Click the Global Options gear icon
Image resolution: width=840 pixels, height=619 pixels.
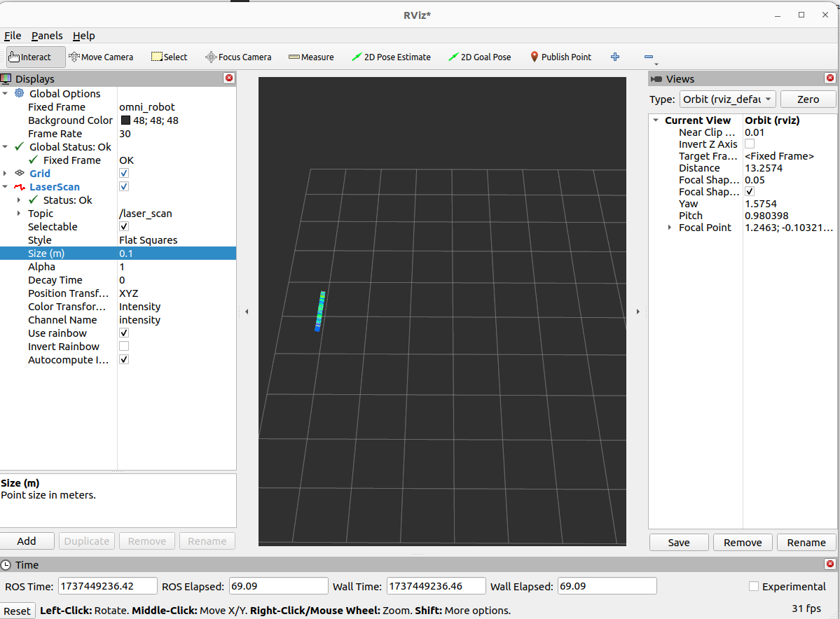[20, 93]
